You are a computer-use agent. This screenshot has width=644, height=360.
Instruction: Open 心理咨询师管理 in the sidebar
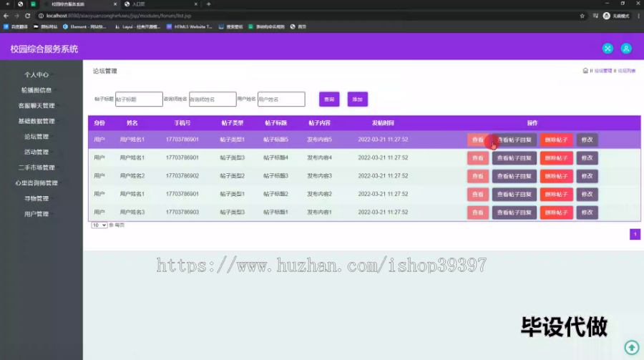(36, 183)
